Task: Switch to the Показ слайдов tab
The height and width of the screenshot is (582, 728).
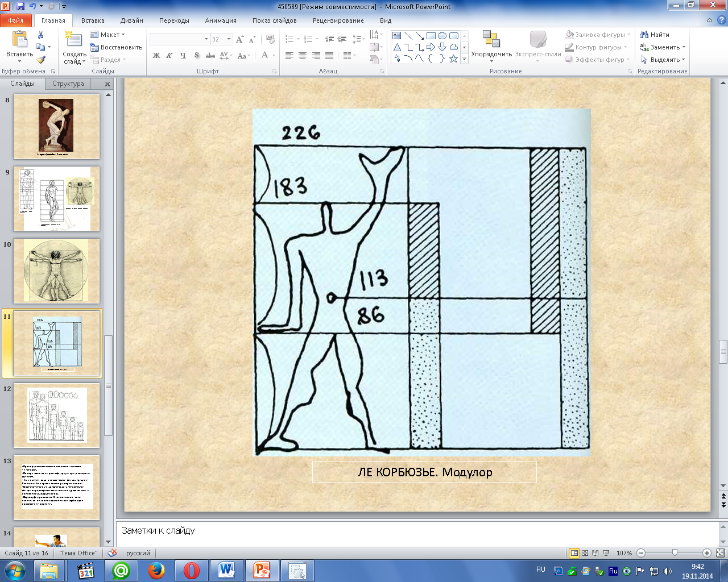Action: (x=275, y=20)
